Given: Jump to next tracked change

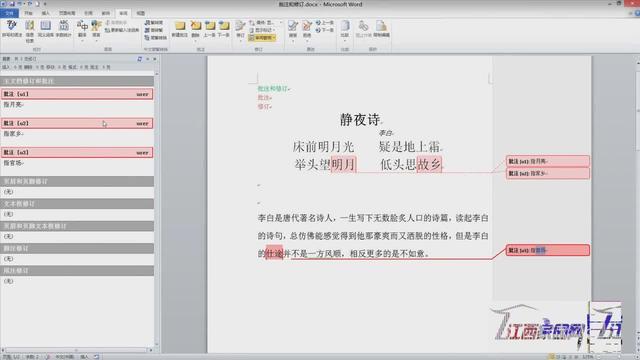Looking at the screenshot, I should click(325, 30).
